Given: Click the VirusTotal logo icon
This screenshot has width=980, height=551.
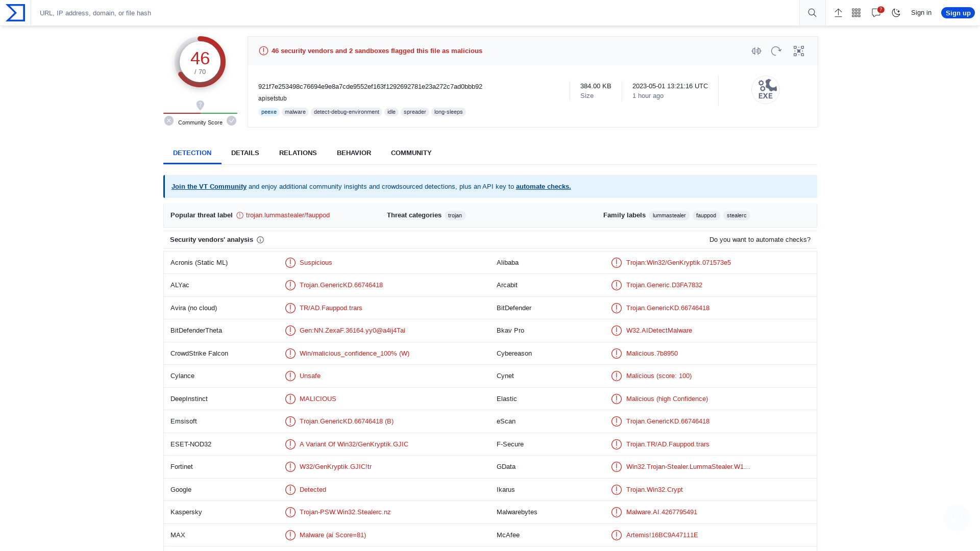Looking at the screenshot, I should [15, 13].
